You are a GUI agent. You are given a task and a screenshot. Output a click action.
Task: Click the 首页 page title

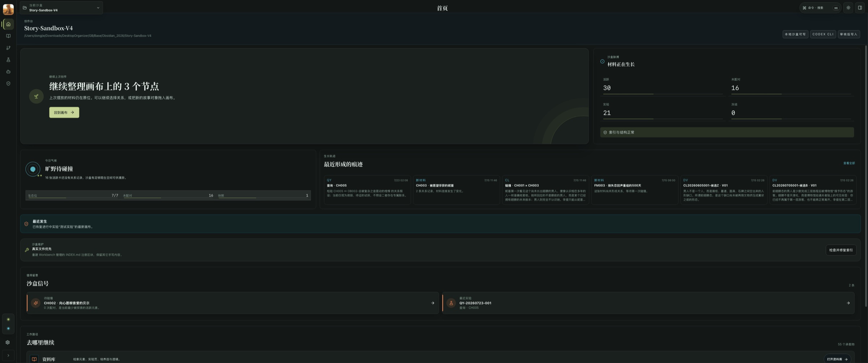pos(442,8)
